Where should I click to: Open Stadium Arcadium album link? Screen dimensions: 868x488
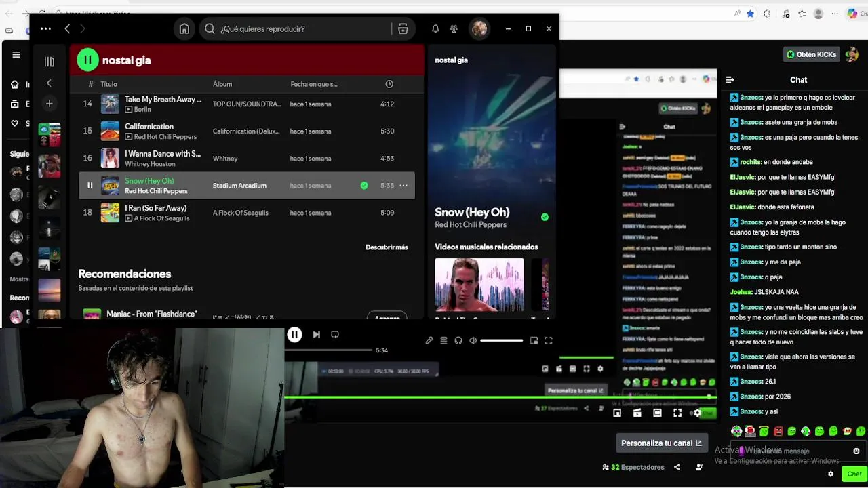pos(239,186)
